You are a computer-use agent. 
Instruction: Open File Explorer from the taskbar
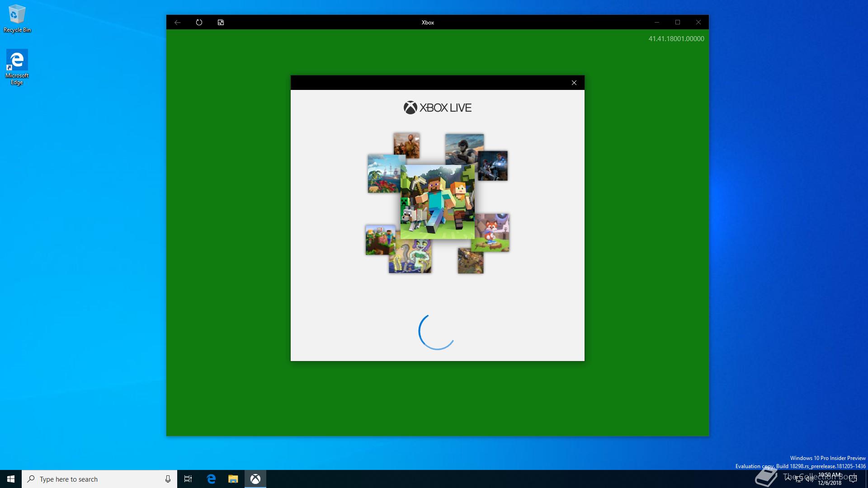pyautogui.click(x=233, y=479)
